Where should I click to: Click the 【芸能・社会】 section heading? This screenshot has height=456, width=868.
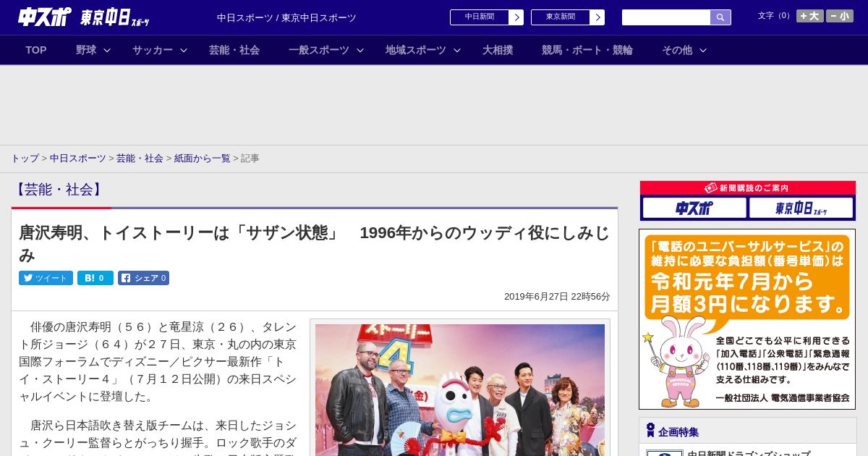(x=59, y=190)
